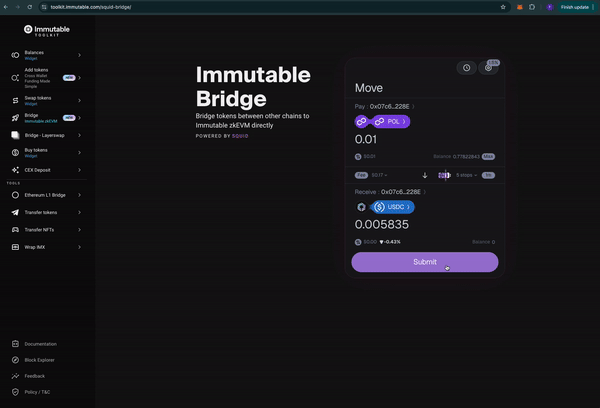Open the USDC receive token selector

pos(392,207)
